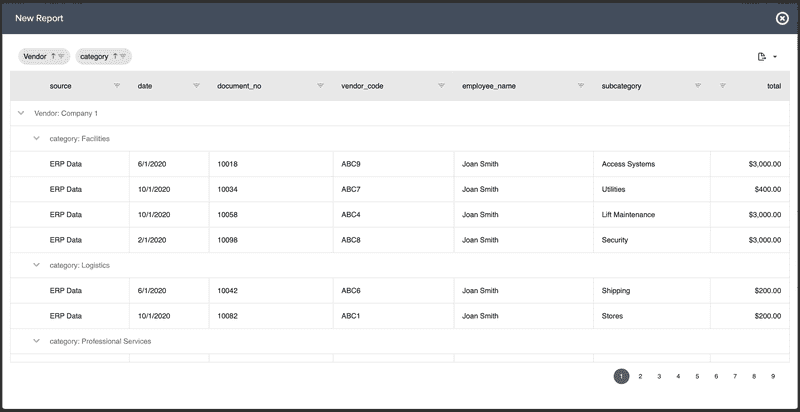The image size is (800, 412).
Task: Collapse the Vendor: Company 1 group
Action: click(x=21, y=113)
